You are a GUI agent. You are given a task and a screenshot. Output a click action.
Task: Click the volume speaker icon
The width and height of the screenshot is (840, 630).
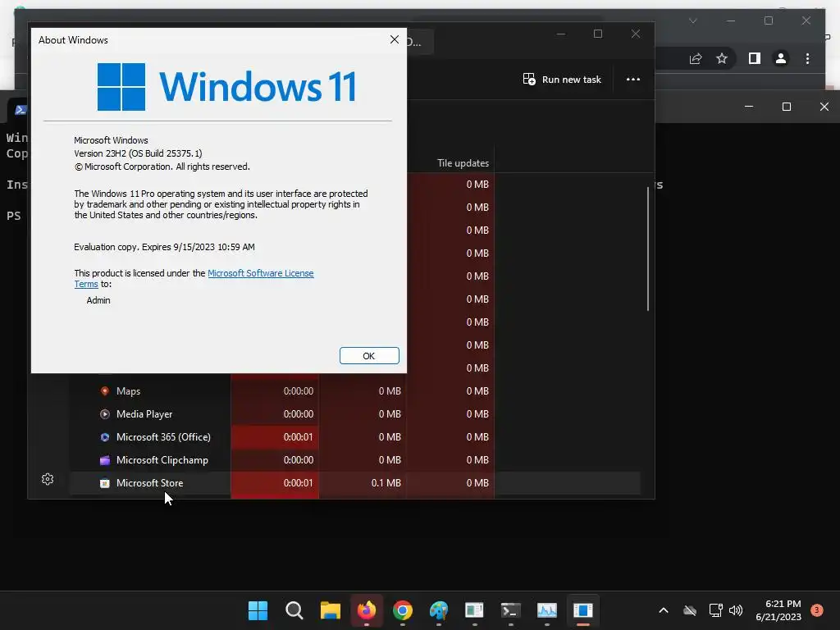point(736,610)
